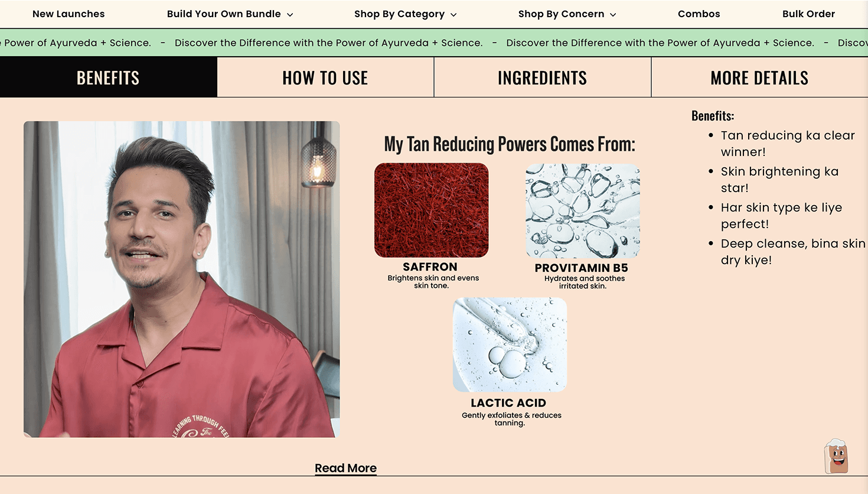Click the Read More link
Viewport: 868px width, 494px height.
[x=345, y=468]
